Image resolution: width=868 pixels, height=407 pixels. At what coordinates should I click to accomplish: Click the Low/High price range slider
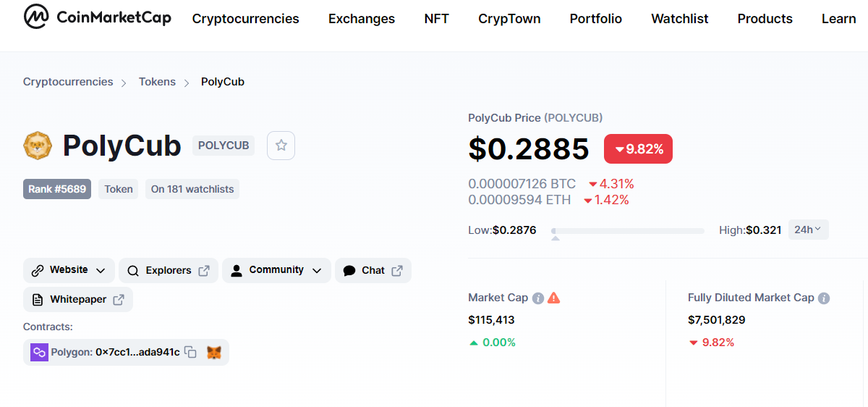click(627, 231)
